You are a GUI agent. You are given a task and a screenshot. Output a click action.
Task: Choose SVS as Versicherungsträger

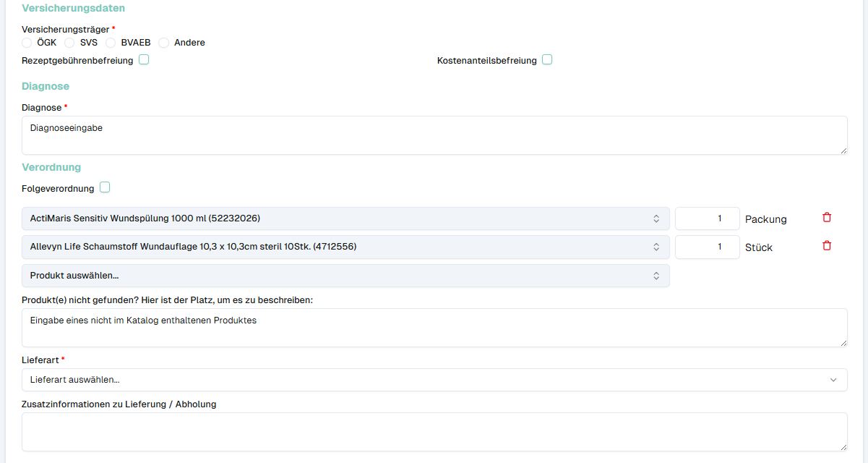tap(69, 43)
